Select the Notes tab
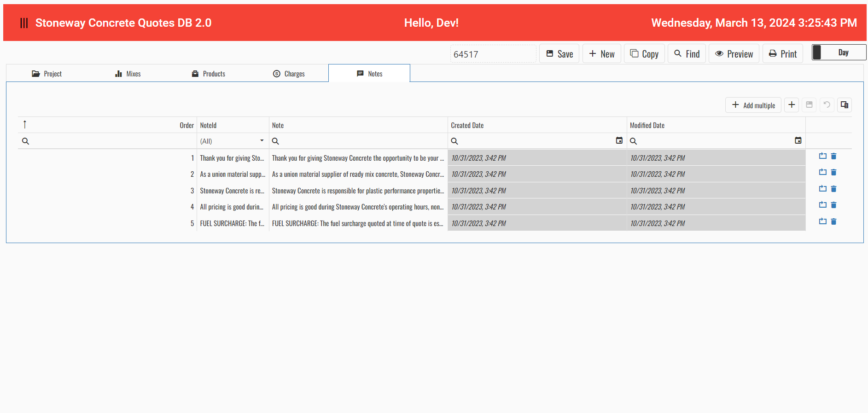This screenshot has width=868, height=413. [369, 74]
